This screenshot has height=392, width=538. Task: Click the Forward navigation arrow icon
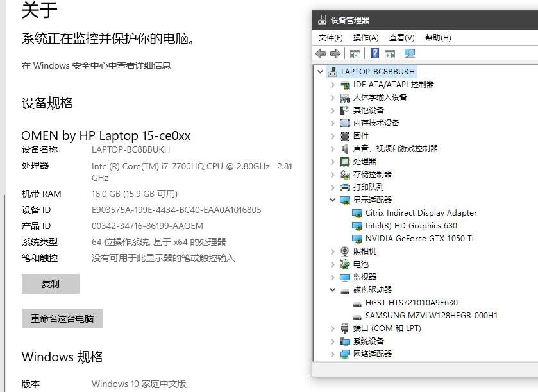(x=334, y=53)
